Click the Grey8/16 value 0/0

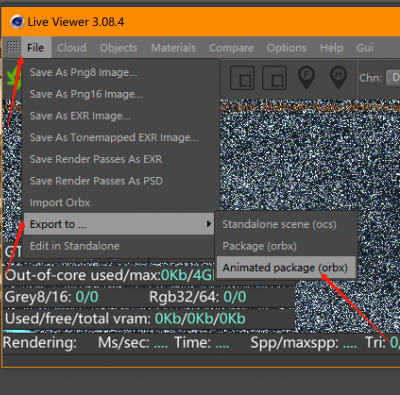pos(87,297)
